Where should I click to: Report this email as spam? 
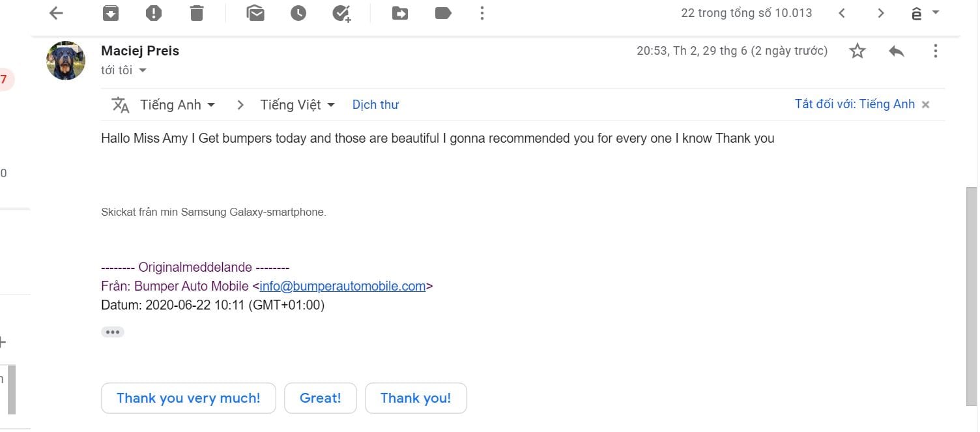pos(154,13)
